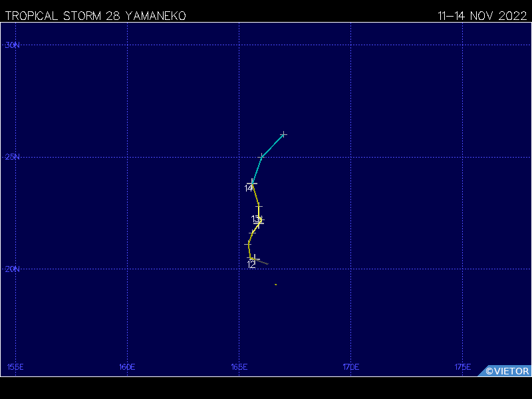Click the small yellow dot below 20N
The image size is (532, 399).
click(275, 285)
